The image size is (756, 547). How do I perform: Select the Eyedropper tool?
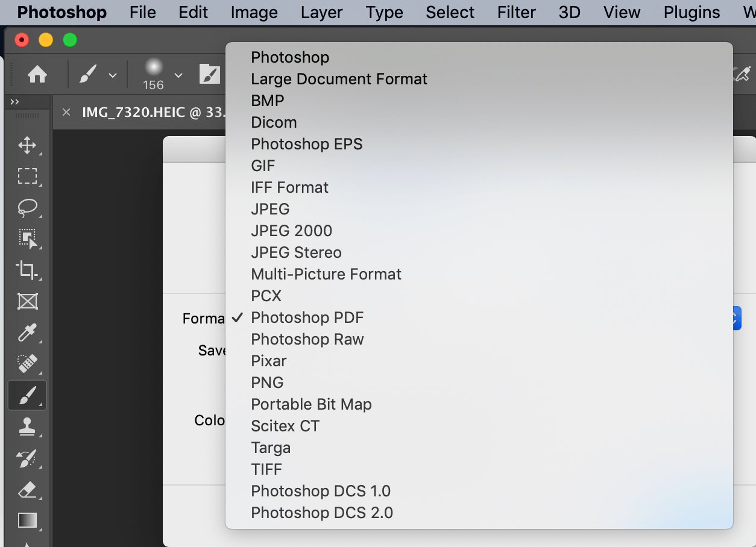point(27,333)
